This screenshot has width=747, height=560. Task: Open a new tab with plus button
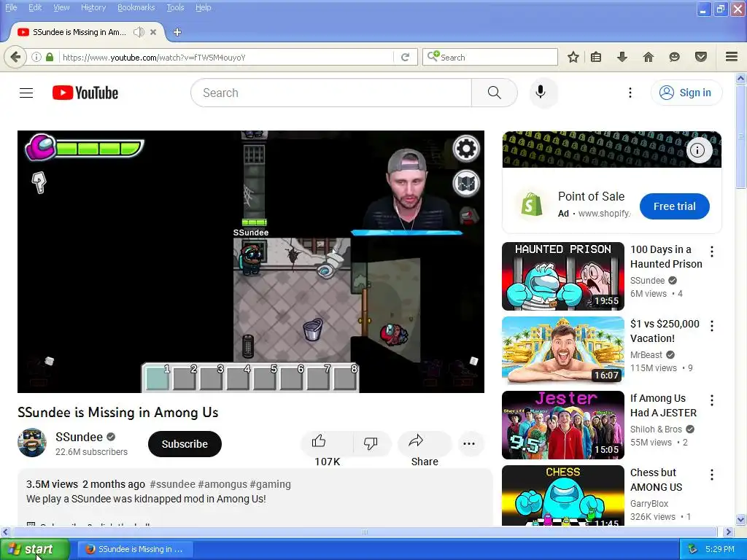pos(177,32)
